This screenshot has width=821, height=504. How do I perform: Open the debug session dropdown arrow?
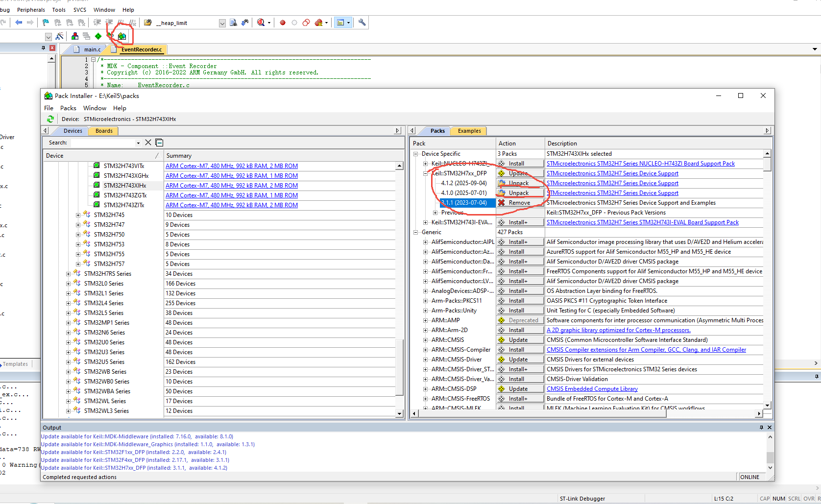click(269, 23)
